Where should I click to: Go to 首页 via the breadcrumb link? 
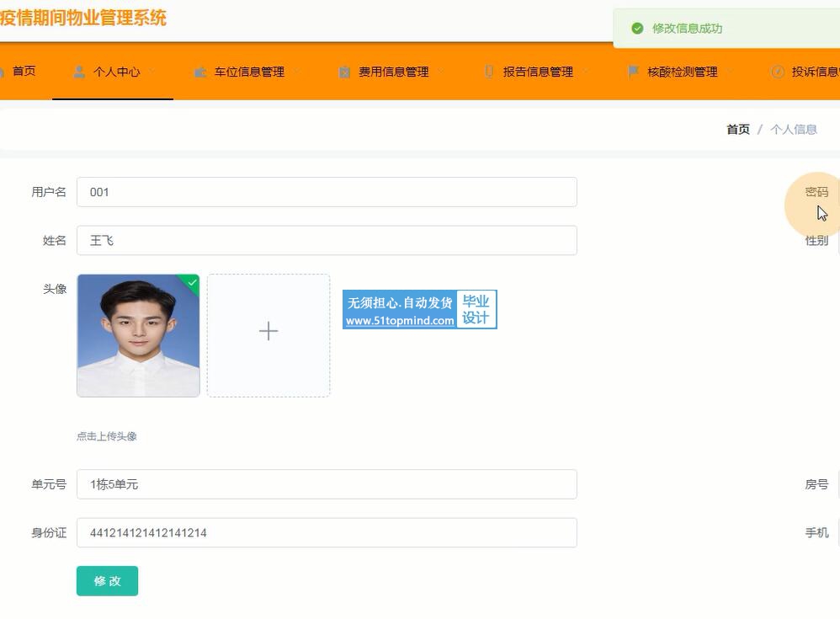[737, 129]
